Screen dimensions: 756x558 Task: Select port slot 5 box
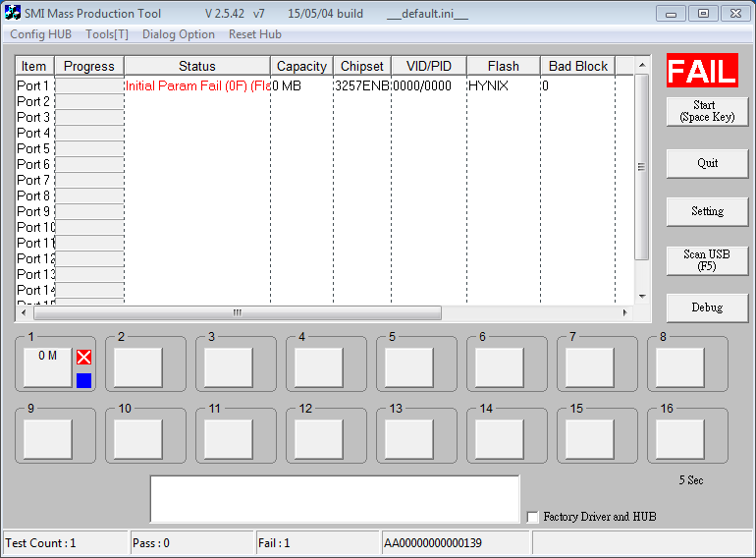click(x=409, y=367)
